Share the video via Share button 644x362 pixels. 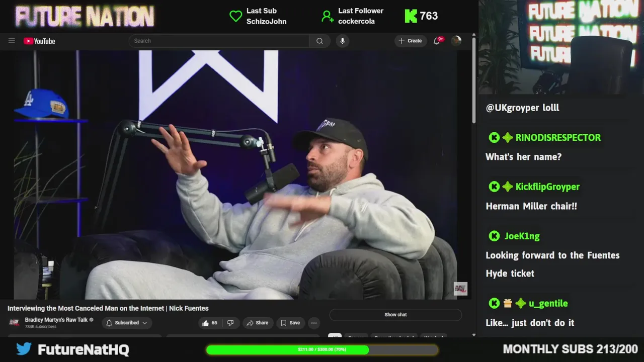click(x=257, y=323)
